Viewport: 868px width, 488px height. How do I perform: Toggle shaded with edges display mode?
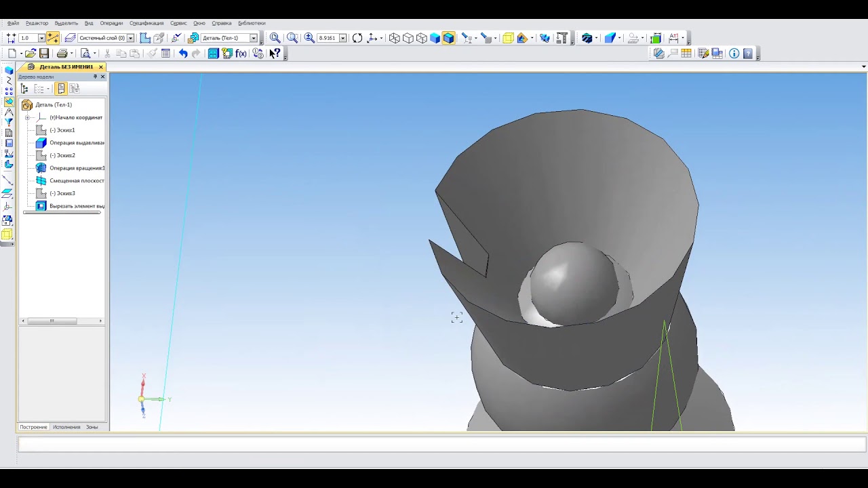click(448, 38)
